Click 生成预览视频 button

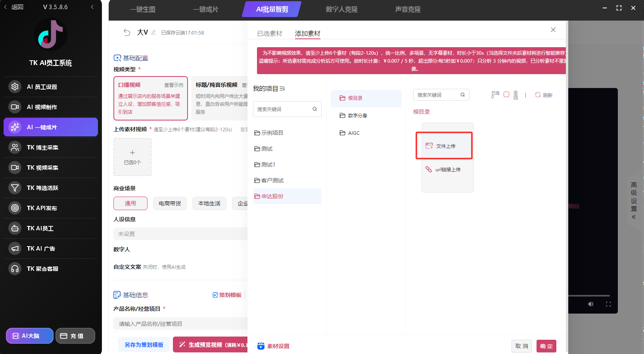[211, 345]
